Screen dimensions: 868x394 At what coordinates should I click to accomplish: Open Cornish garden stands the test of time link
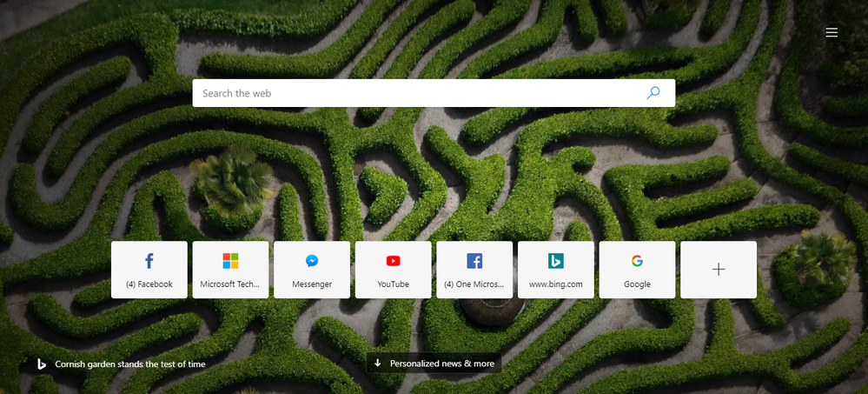(130, 364)
